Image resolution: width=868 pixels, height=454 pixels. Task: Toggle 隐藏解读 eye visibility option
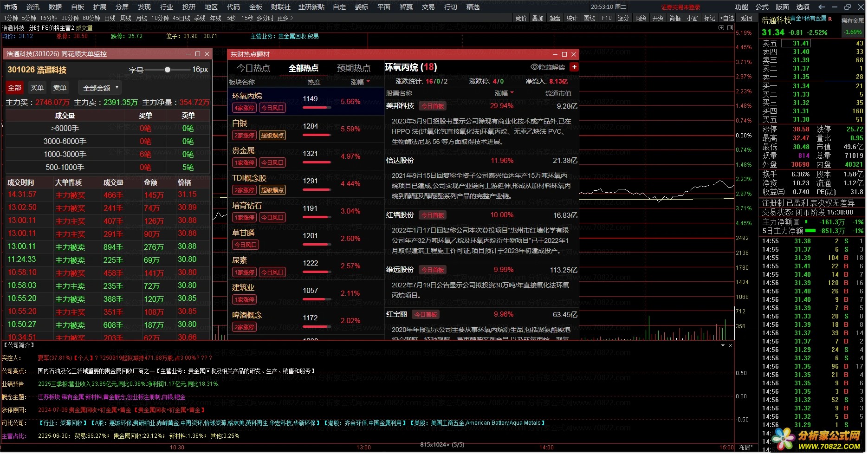click(548, 67)
